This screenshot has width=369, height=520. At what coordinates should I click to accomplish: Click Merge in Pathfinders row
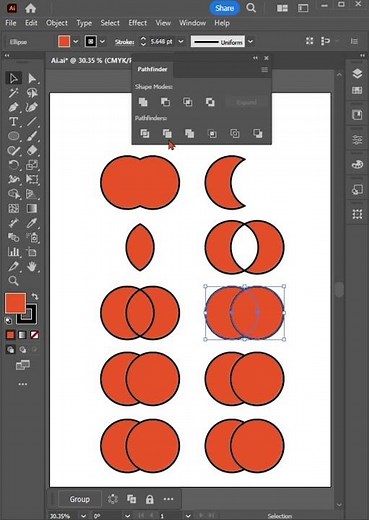pyautogui.click(x=189, y=134)
